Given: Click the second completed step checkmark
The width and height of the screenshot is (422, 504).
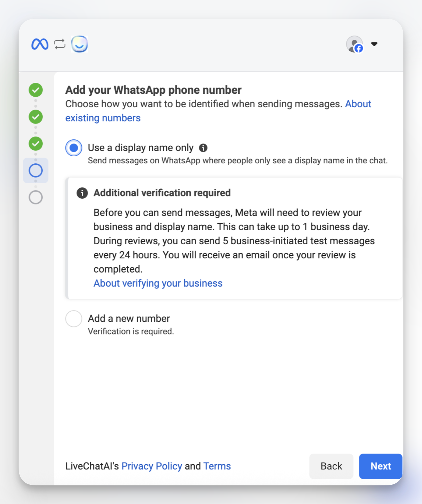Looking at the screenshot, I should [x=36, y=117].
